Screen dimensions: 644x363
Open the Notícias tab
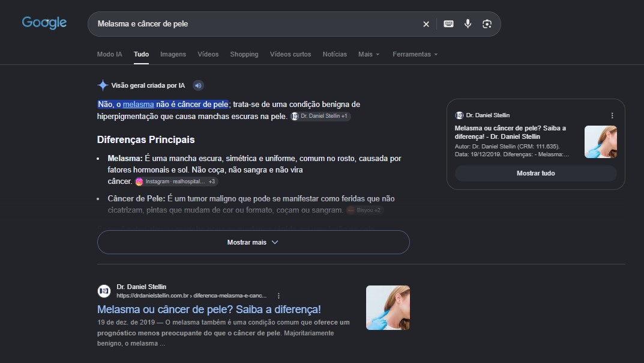[334, 54]
